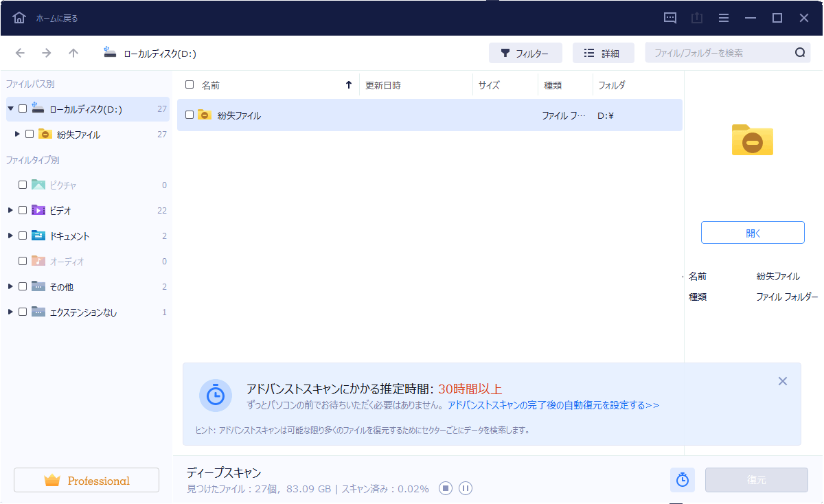824x504 pixels.
Task: Pause the deep scan
Action: (x=466, y=488)
